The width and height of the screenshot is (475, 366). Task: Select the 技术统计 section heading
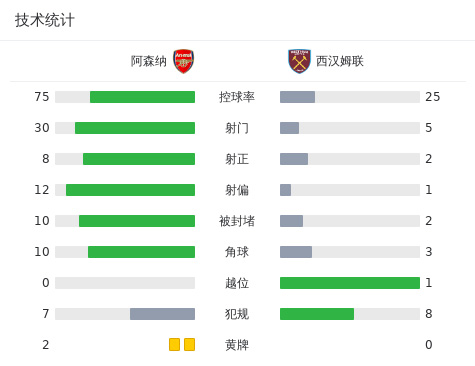point(45,20)
